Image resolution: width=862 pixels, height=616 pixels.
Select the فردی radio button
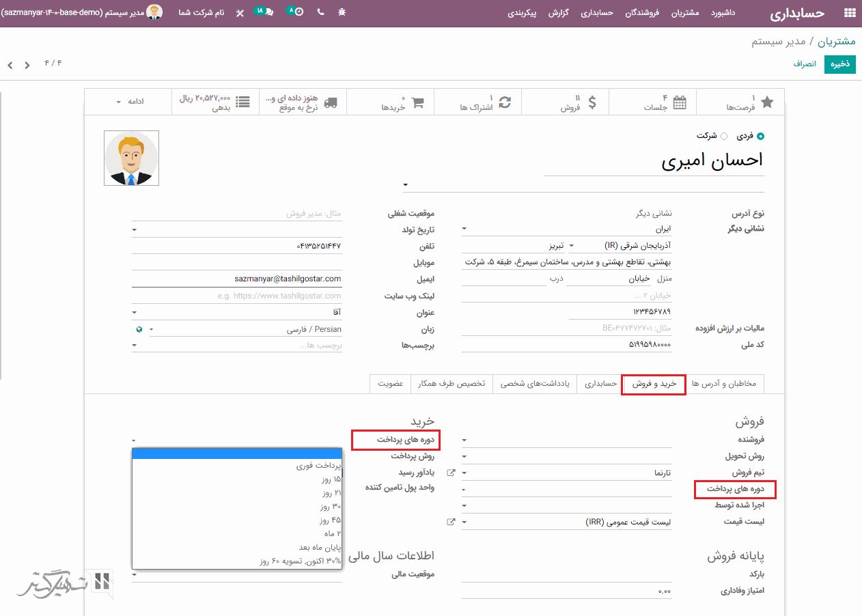click(761, 137)
